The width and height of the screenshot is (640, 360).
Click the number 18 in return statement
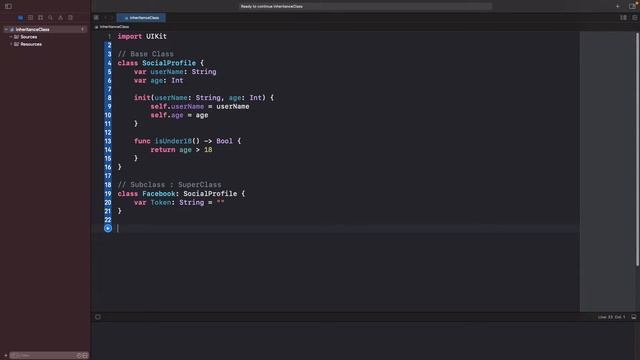208,150
